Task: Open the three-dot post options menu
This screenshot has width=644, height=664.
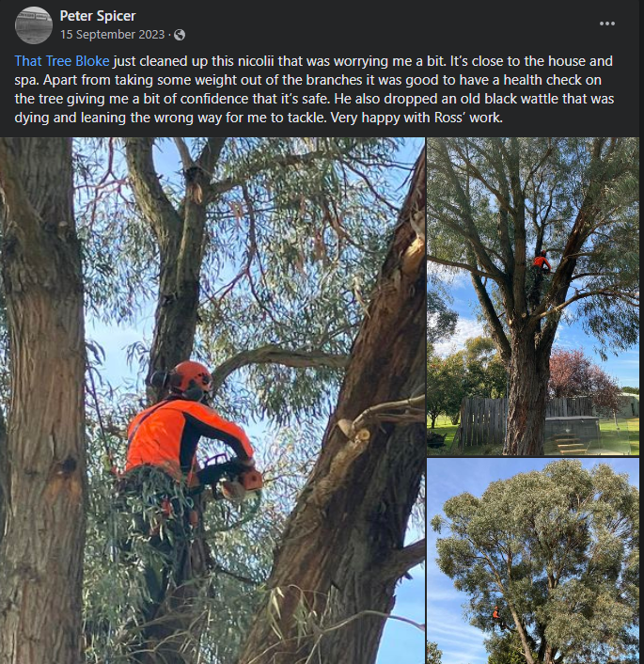Action: tap(606, 24)
